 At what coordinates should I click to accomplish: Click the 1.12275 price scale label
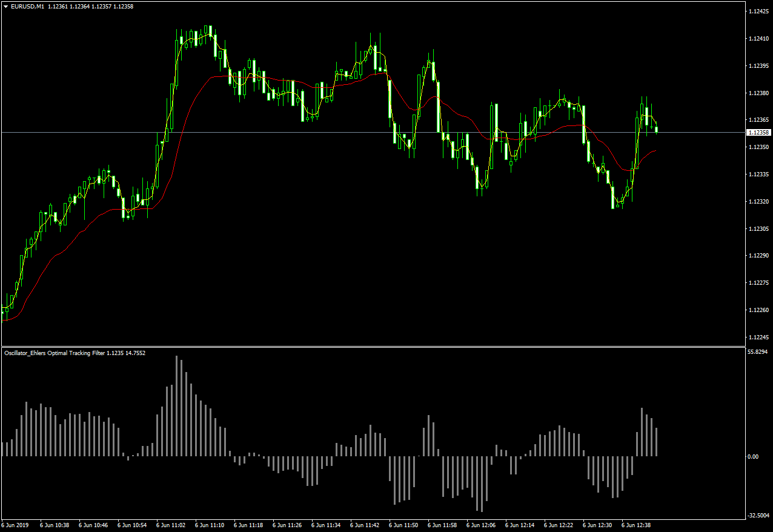(x=758, y=283)
